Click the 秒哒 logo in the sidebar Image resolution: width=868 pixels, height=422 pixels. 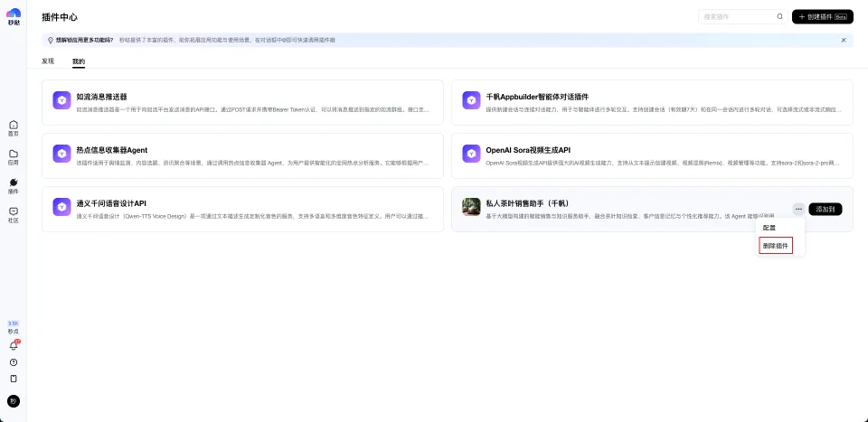coord(14,16)
